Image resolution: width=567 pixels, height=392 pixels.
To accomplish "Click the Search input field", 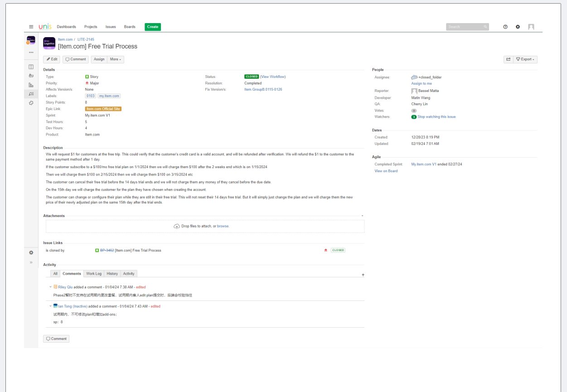I will pos(465,27).
